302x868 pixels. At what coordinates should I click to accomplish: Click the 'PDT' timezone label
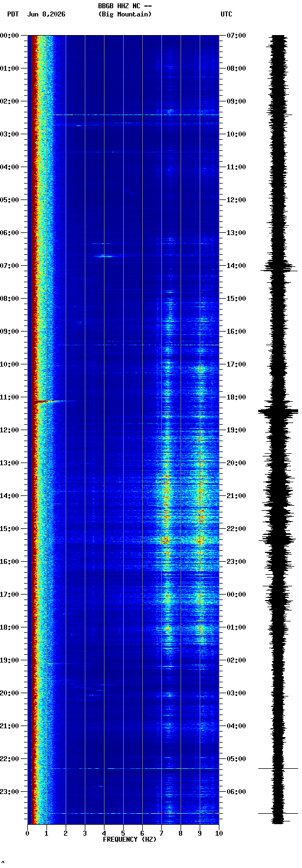pos(13,14)
